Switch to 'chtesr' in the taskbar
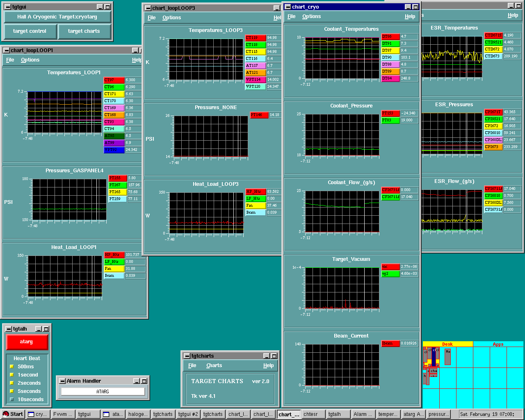525x420 pixels. (x=314, y=414)
